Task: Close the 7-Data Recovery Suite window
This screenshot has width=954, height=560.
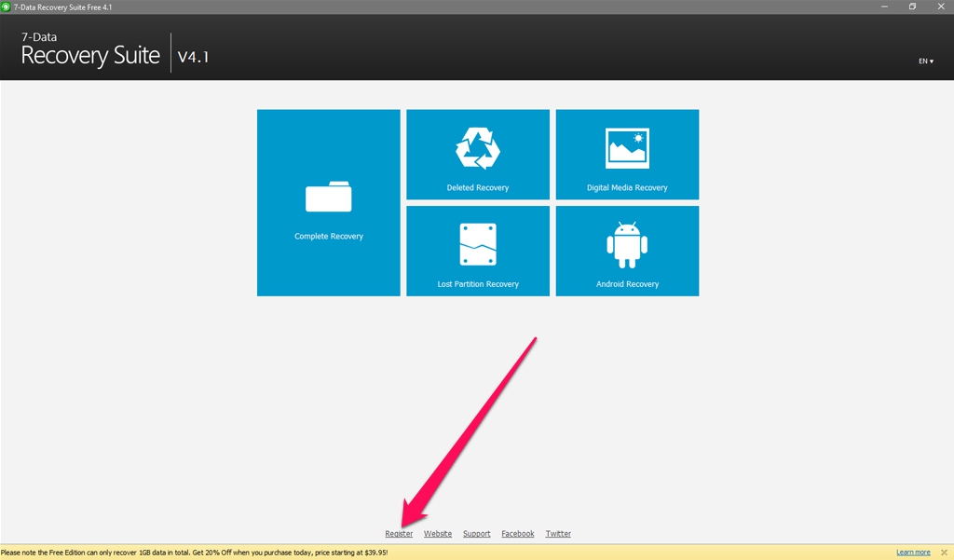Action: click(x=941, y=7)
